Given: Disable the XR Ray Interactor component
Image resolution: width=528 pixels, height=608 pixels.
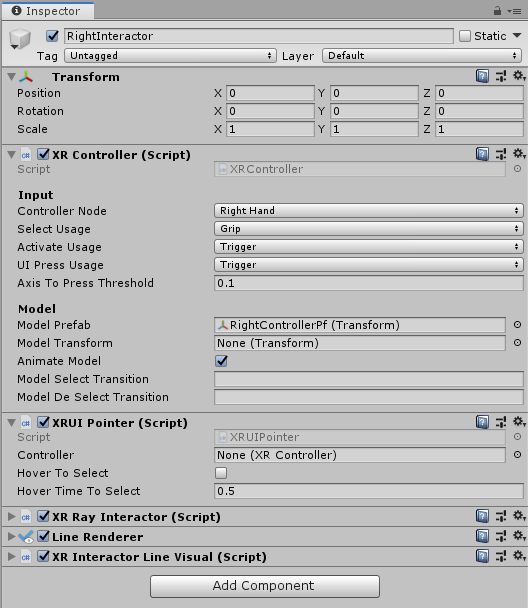Looking at the screenshot, I should 43,516.
